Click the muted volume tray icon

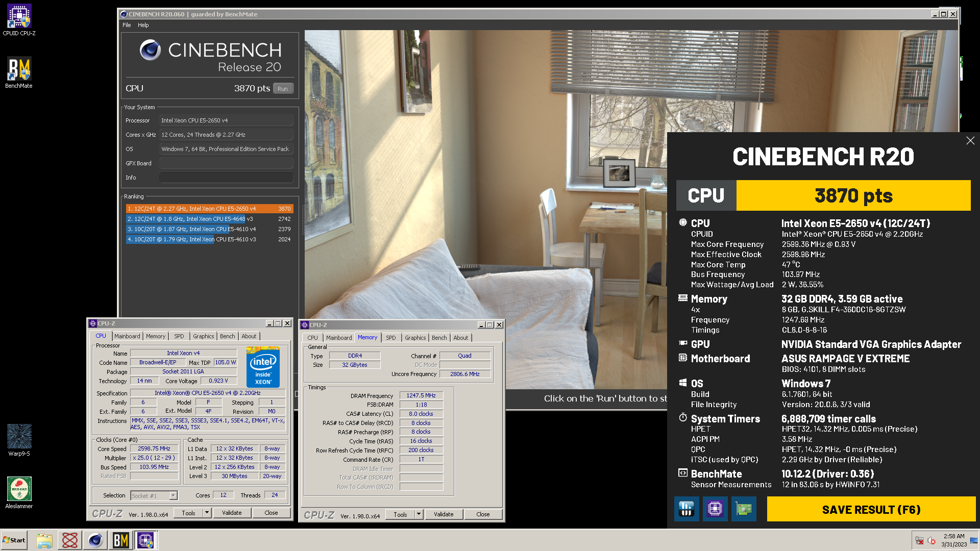(932, 541)
